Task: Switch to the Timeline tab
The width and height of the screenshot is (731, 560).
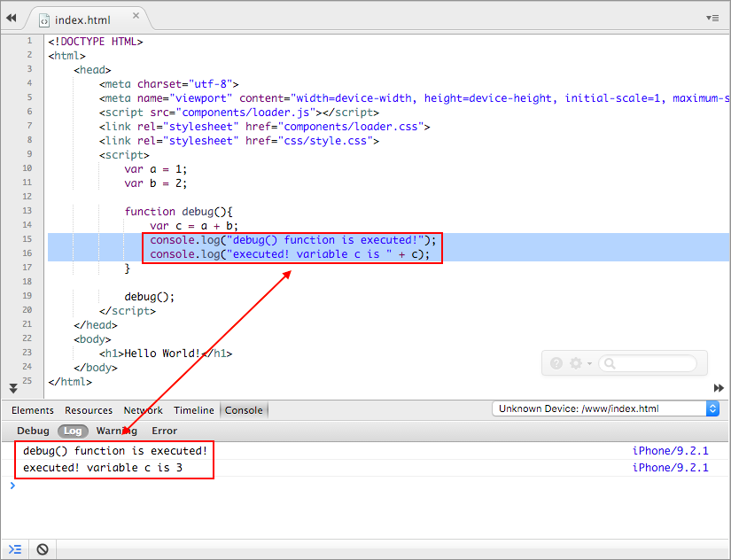Action: click(193, 410)
